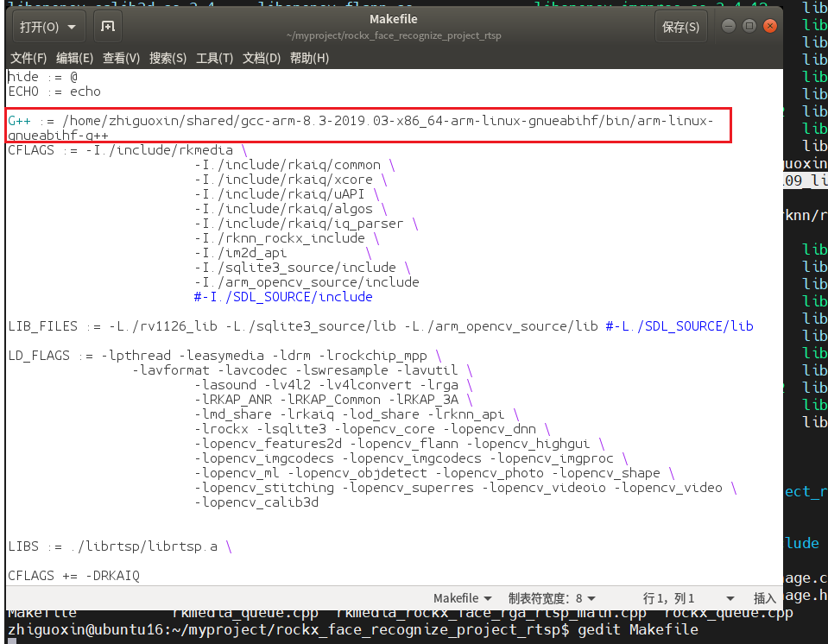Click '-lopencv_calib3d' line

(256, 502)
